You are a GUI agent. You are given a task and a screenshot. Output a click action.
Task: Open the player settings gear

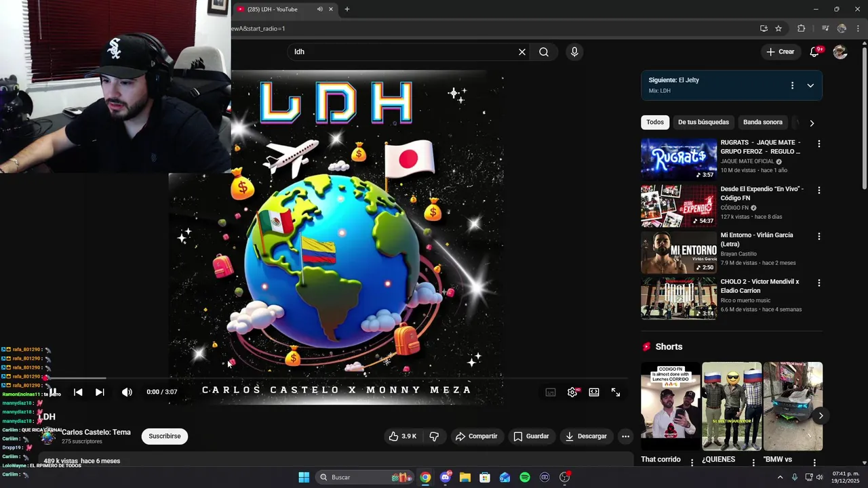(572, 392)
